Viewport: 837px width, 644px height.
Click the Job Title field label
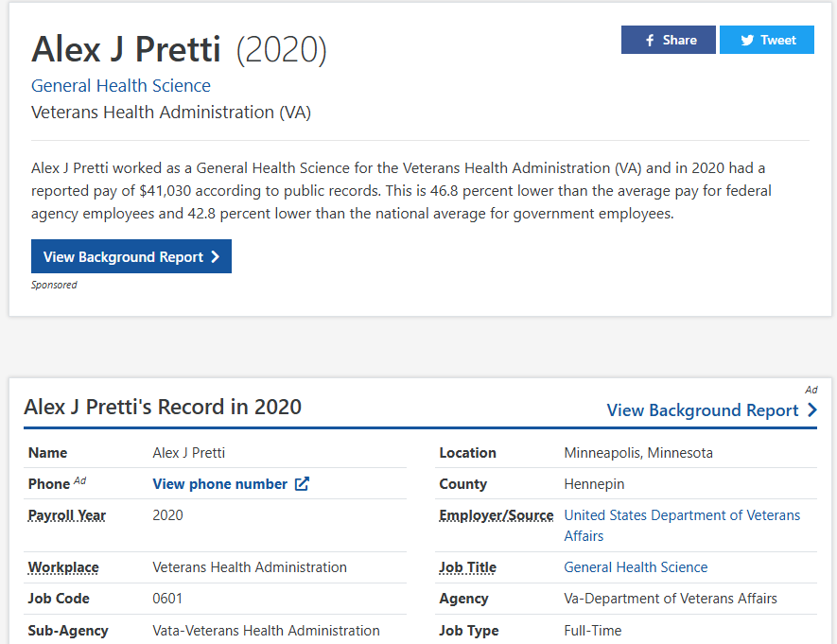click(x=468, y=567)
